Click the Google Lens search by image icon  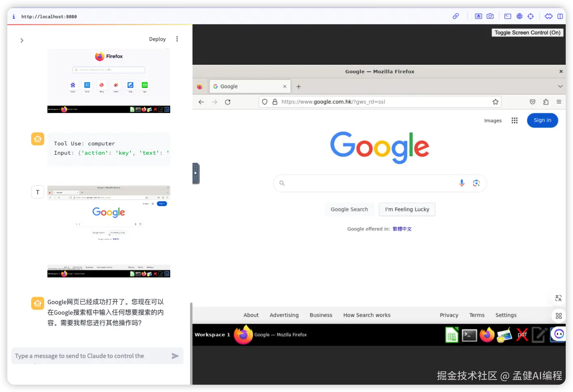[477, 183]
